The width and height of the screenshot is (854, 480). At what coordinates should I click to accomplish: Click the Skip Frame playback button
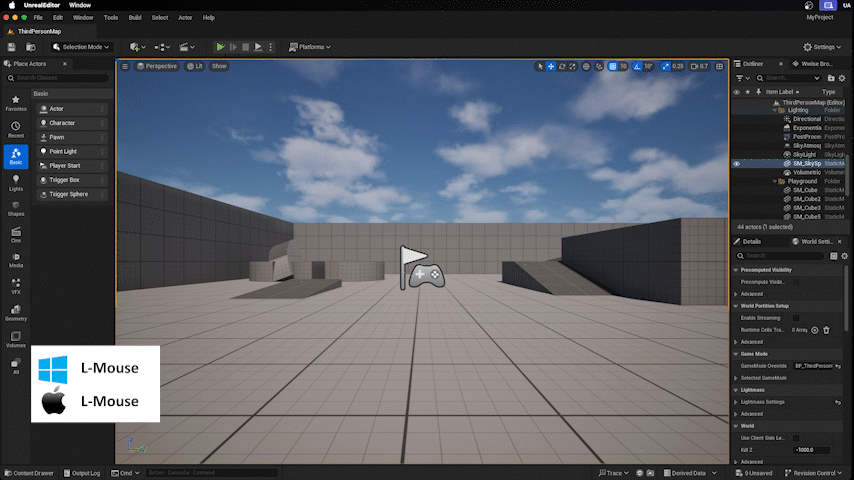click(x=233, y=47)
